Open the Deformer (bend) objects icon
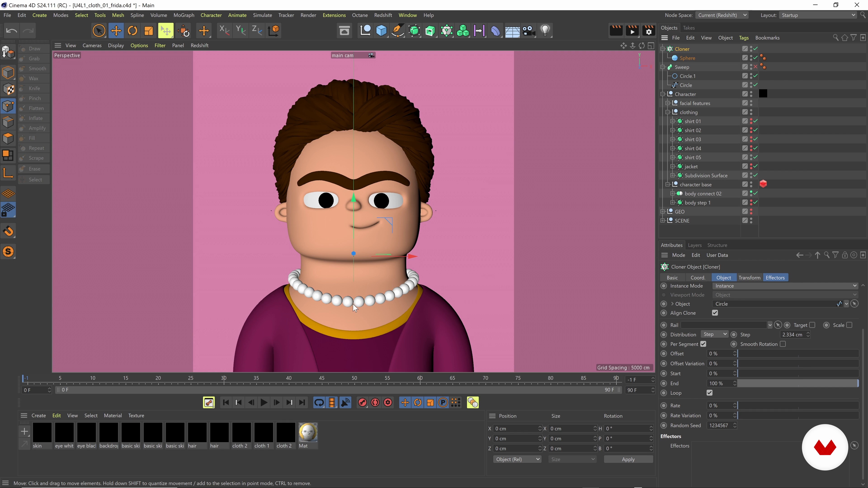The image size is (868, 488). coord(496,31)
